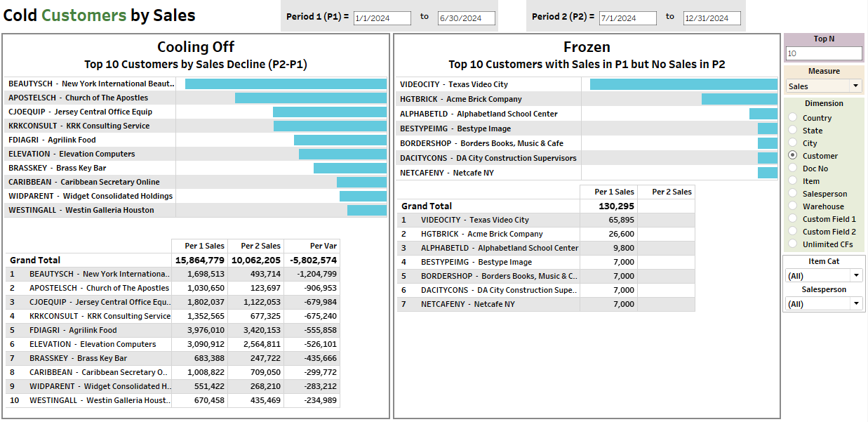Select the Country dimension radio button
Viewport: 868px width, 422px height.
coord(793,118)
